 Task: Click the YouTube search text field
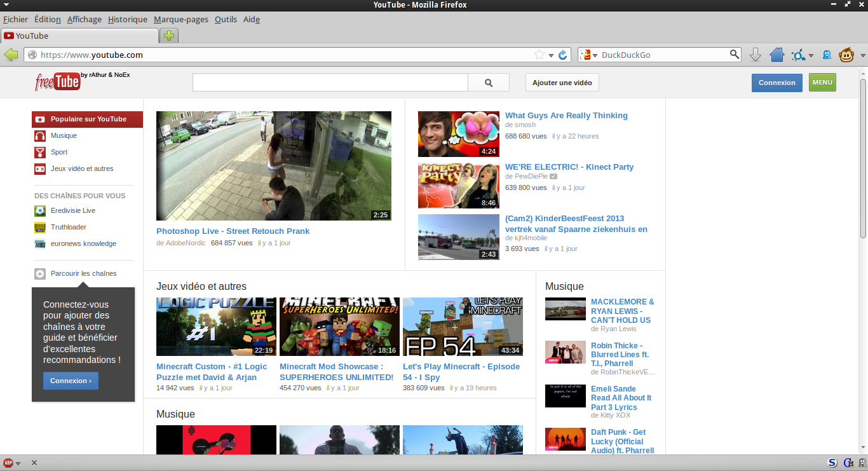[x=330, y=83]
